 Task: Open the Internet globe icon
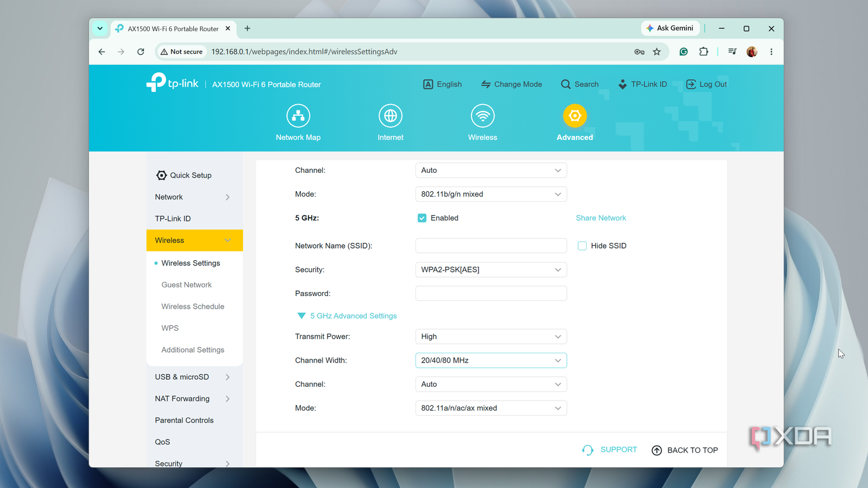click(x=391, y=116)
